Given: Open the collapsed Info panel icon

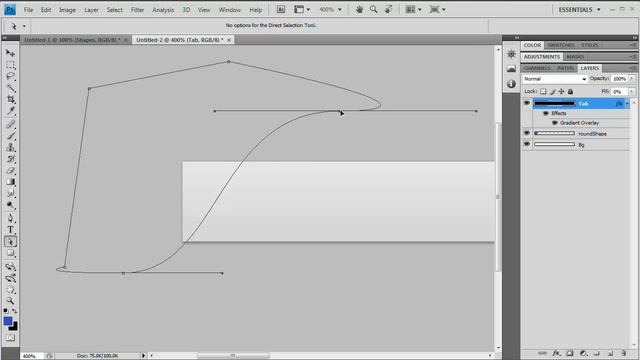Looking at the screenshot, I should 511,84.
